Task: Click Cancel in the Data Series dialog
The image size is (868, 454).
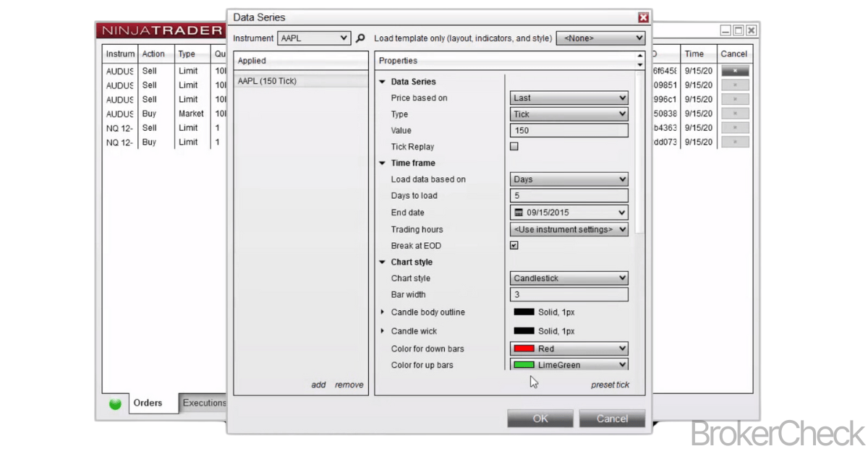Action: (613, 419)
